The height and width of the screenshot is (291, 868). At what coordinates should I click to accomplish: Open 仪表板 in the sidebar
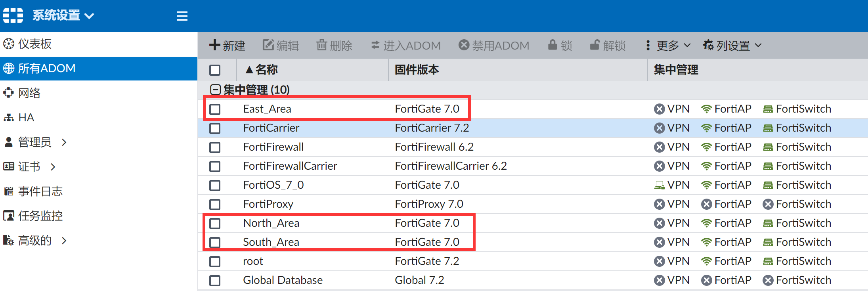[x=35, y=44]
